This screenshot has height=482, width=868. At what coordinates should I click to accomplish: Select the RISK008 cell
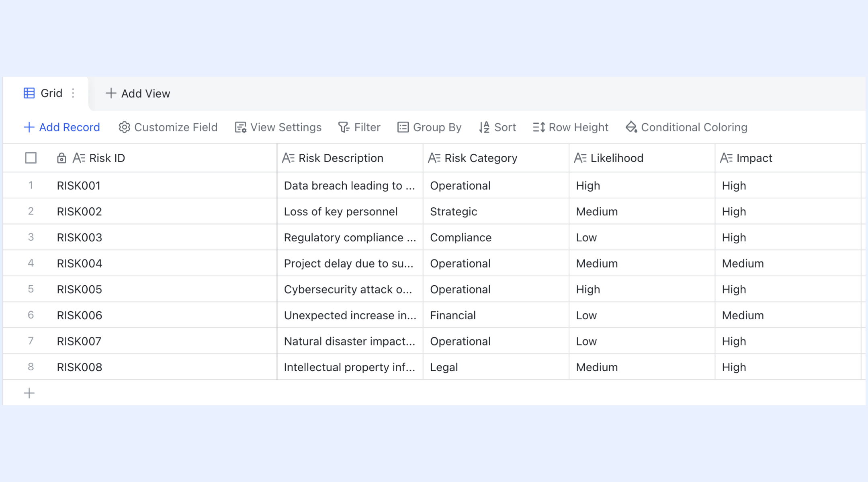coord(164,367)
